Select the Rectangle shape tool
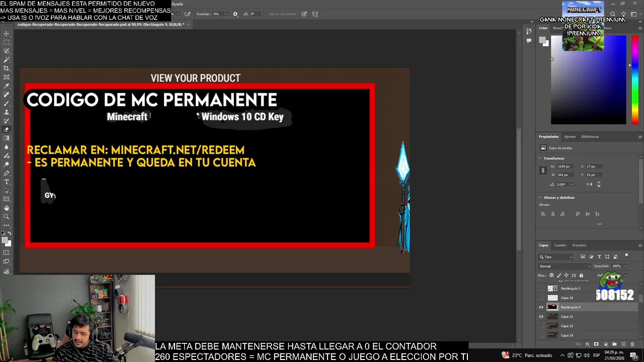644x362 pixels. 7,199
